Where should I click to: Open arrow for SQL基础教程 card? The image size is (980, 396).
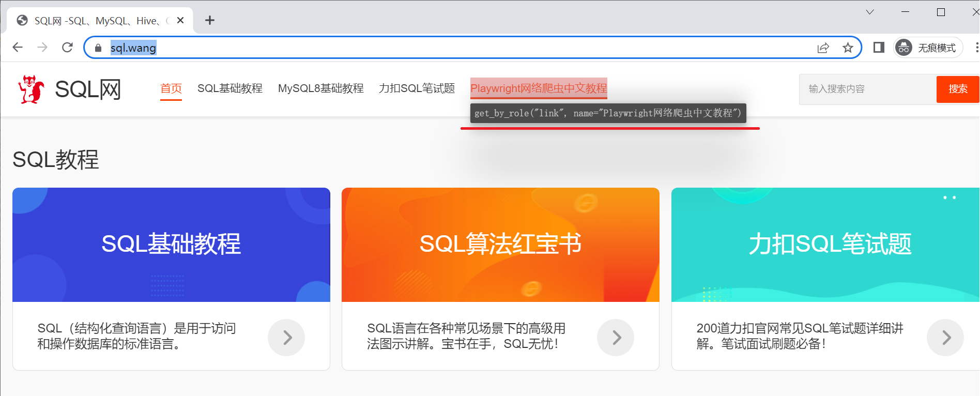[x=286, y=338]
